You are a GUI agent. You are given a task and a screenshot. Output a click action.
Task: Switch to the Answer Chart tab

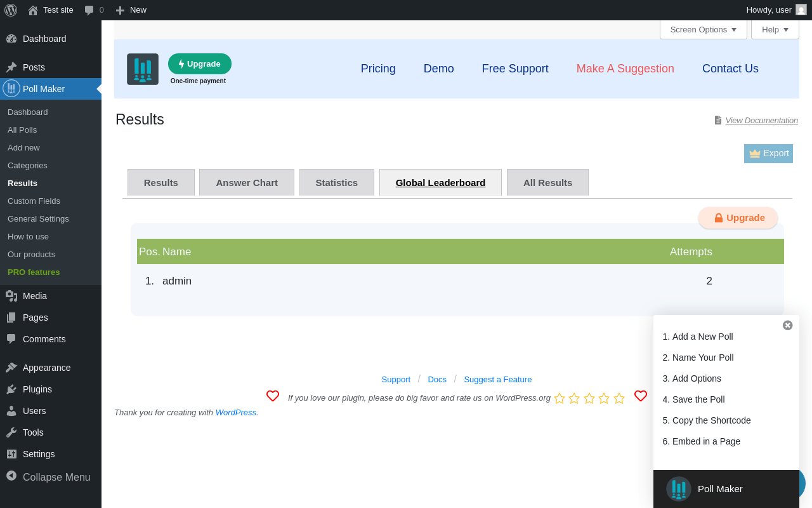pyautogui.click(x=247, y=183)
